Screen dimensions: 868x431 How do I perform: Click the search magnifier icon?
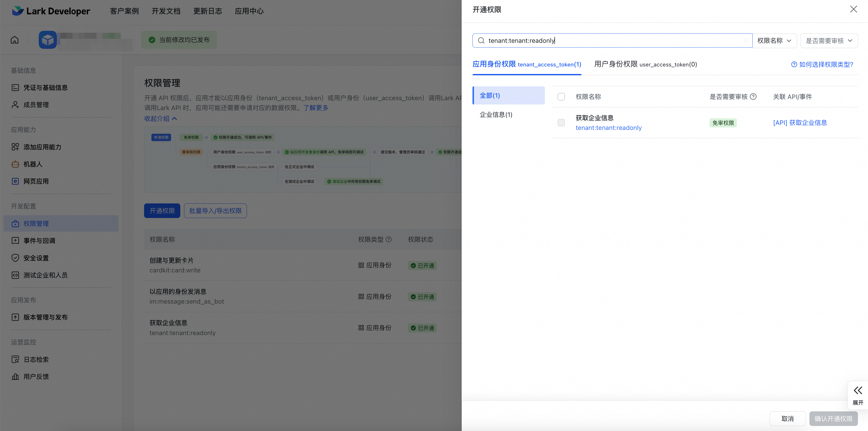481,41
